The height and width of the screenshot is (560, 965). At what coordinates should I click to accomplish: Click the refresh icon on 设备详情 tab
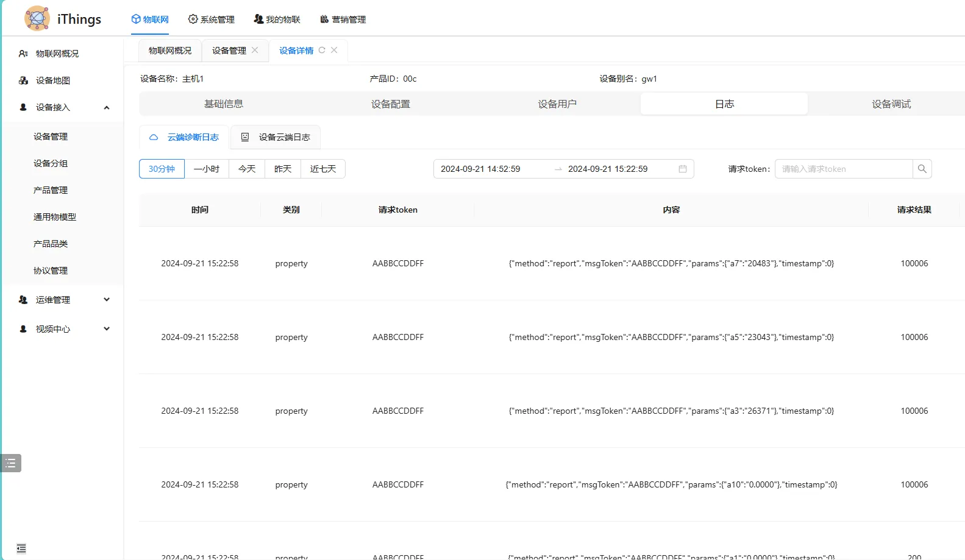click(x=322, y=50)
